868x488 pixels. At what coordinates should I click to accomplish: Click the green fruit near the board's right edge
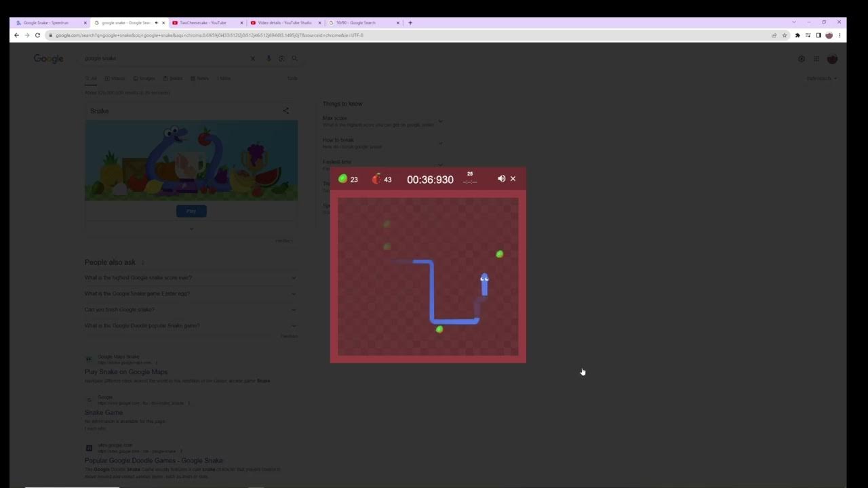coord(500,254)
